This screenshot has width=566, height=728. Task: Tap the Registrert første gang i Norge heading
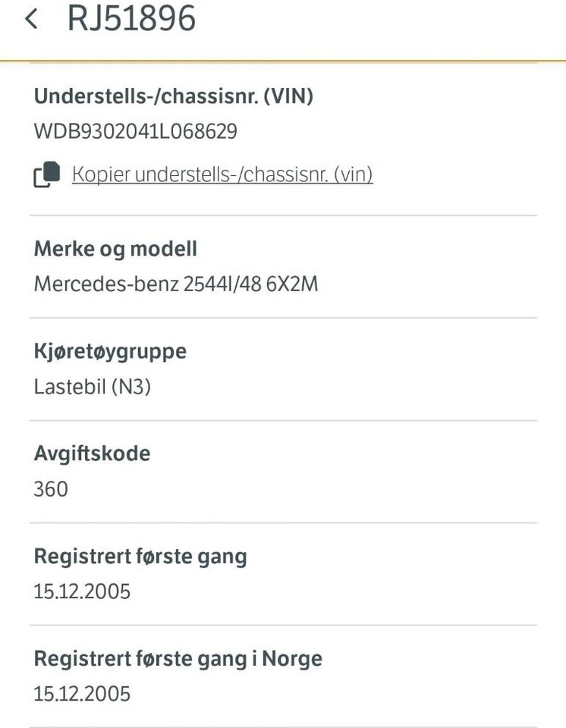point(178,658)
